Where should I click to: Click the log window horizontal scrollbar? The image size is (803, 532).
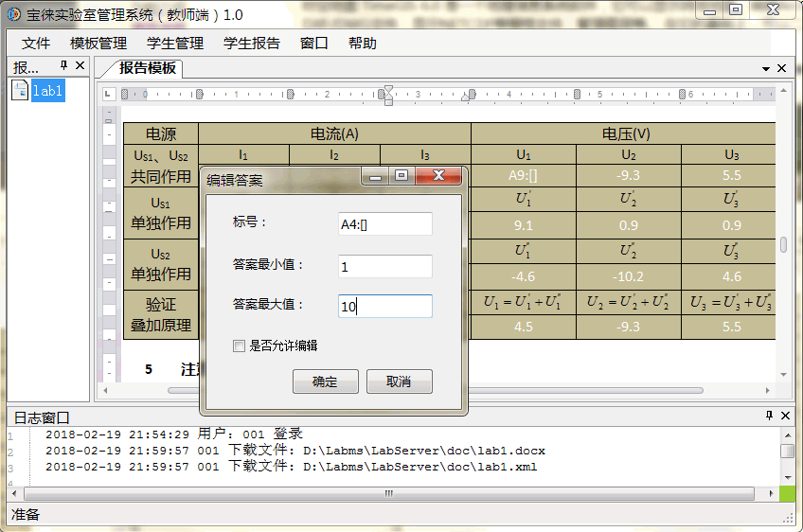[388, 493]
